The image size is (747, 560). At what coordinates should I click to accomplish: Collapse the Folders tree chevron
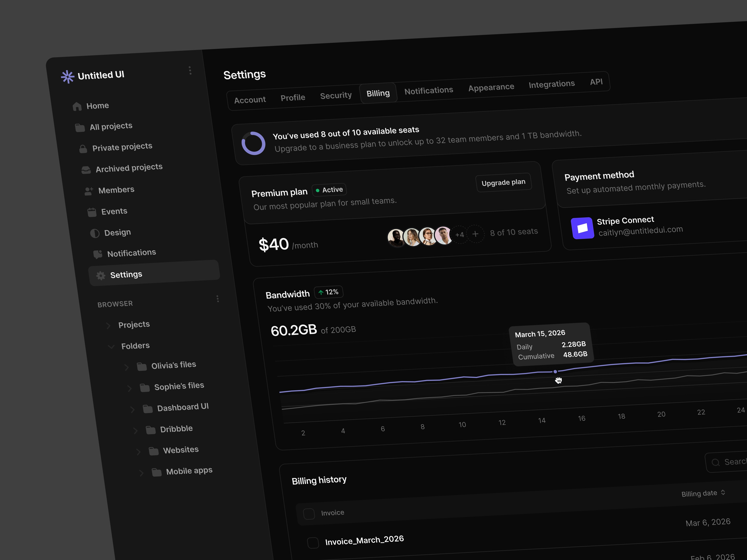(111, 347)
